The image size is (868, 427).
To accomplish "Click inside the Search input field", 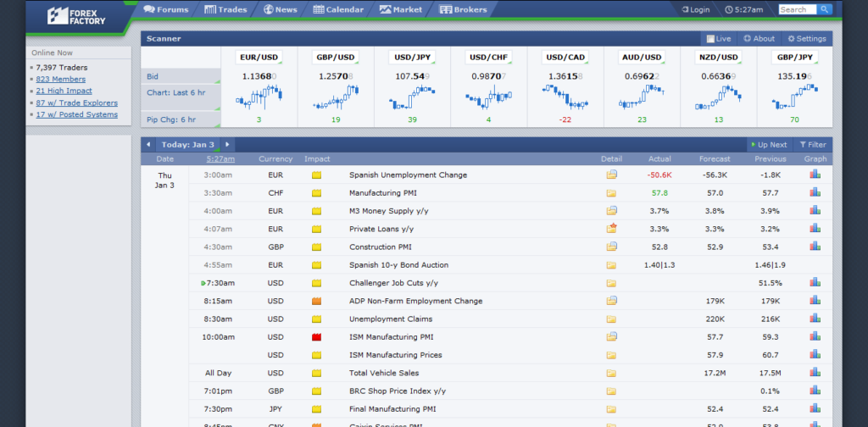I will pos(797,9).
